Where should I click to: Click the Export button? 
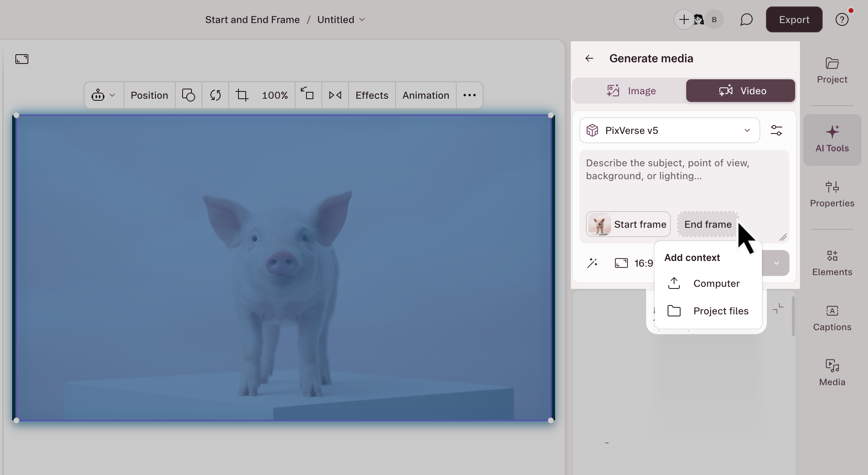[x=794, y=19]
